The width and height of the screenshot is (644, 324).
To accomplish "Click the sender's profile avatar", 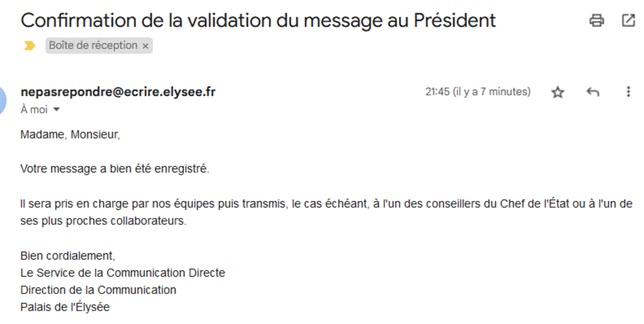I will 3,100.
